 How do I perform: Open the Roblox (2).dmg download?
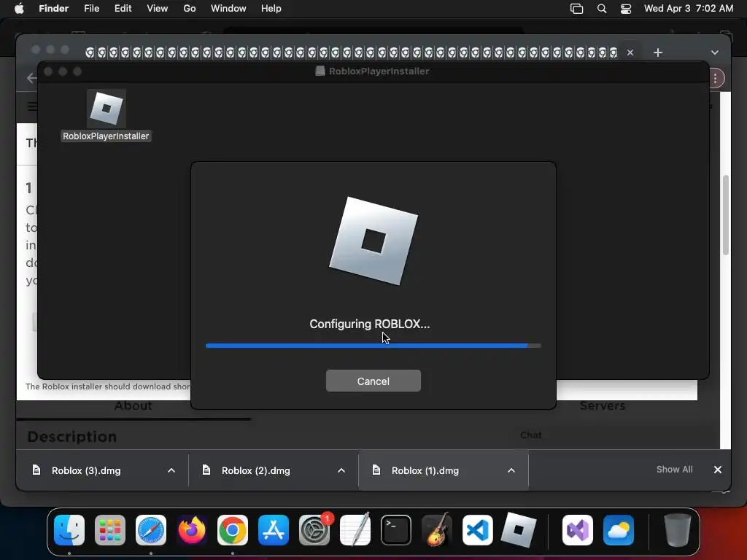[x=256, y=470]
